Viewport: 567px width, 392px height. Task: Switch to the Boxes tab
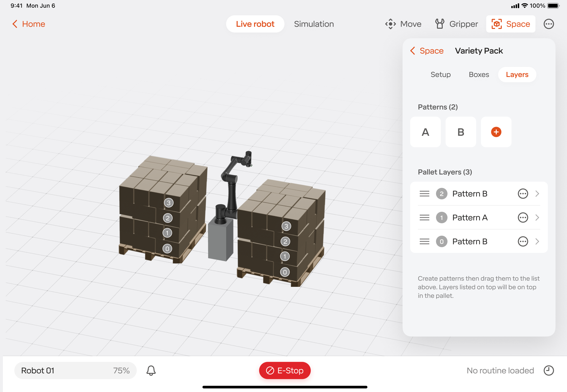pos(479,74)
